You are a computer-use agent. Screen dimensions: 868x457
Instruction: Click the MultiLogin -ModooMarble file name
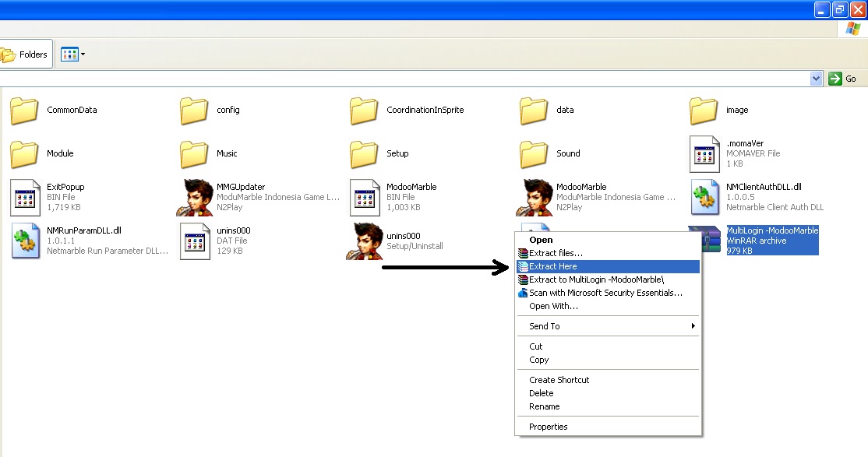click(x=772, y=230)
